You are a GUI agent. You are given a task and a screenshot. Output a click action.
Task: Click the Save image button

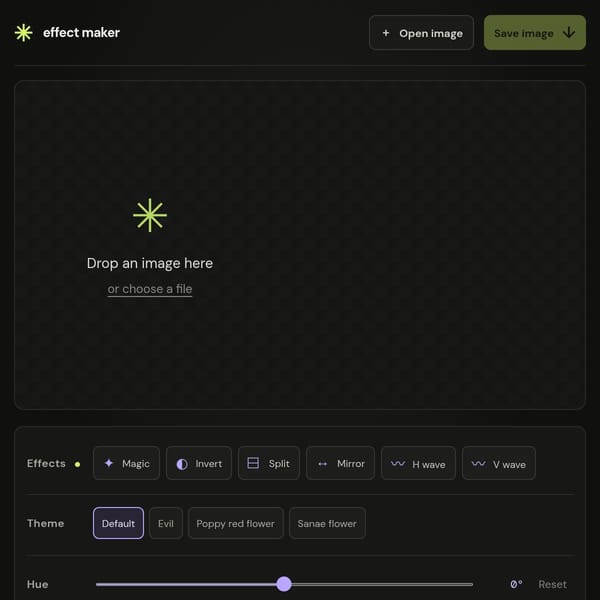point(535,33)
